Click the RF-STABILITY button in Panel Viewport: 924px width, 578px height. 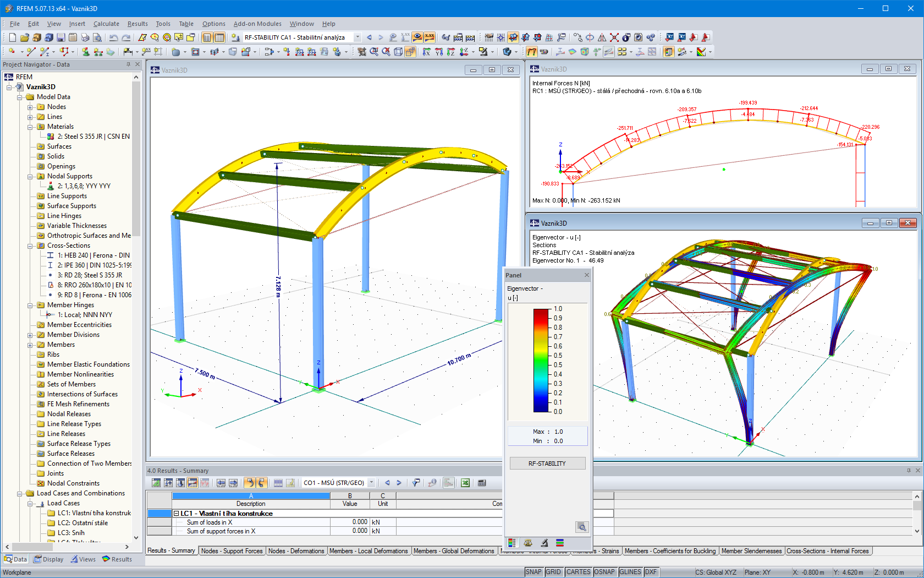coord(547,464)
